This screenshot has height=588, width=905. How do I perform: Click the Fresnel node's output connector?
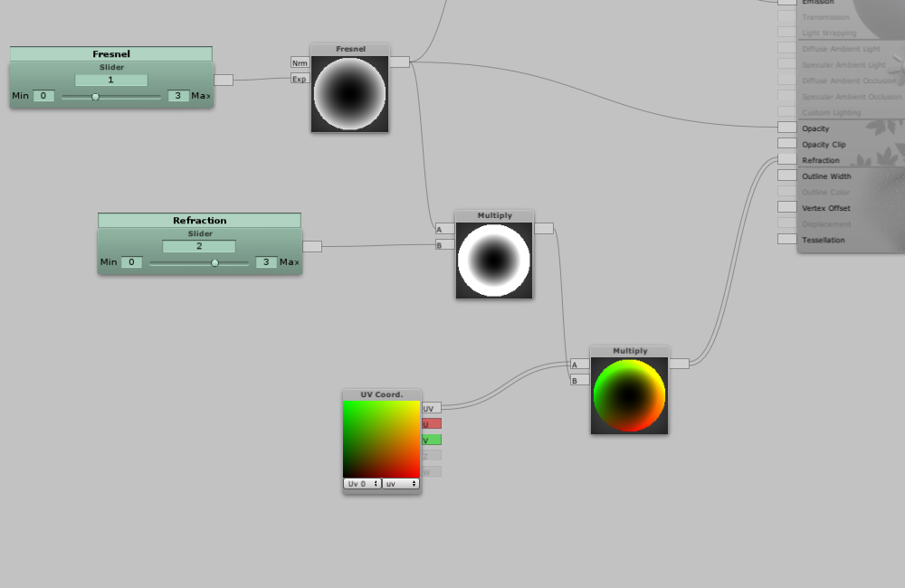(399, 62)
